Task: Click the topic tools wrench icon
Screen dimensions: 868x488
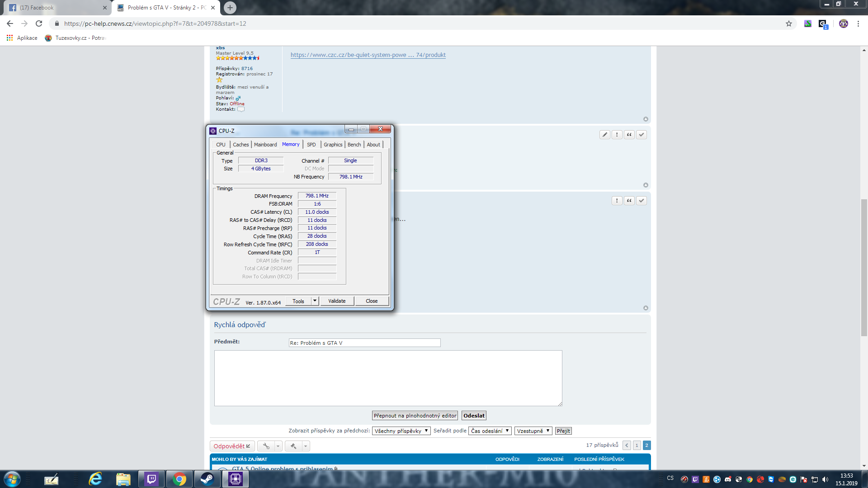Action: coord(266,446)
